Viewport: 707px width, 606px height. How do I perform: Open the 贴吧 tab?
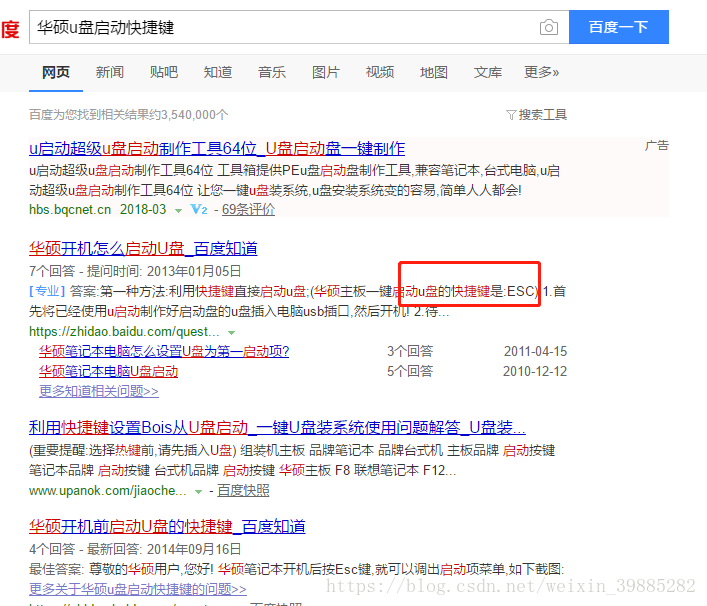click(164, 72)
